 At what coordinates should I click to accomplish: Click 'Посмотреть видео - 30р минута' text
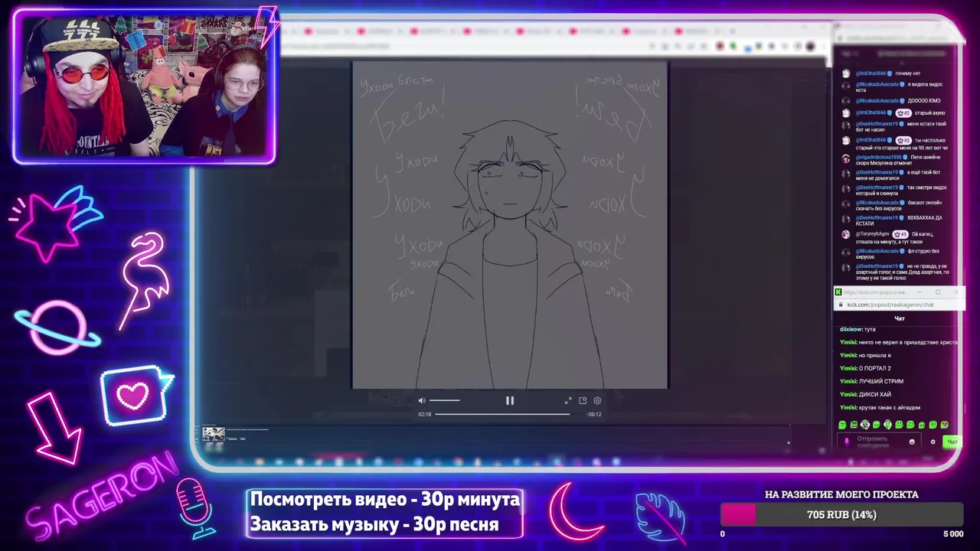click(x=385, y=500)
